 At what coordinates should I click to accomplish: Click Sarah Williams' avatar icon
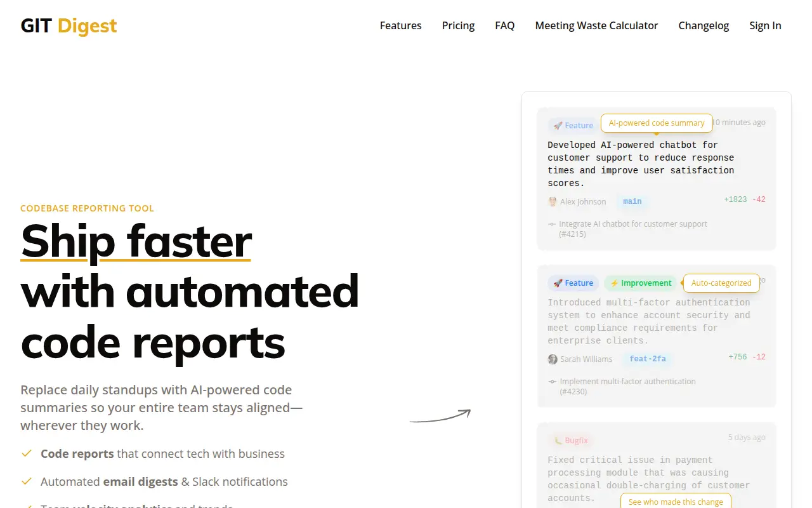553,359
